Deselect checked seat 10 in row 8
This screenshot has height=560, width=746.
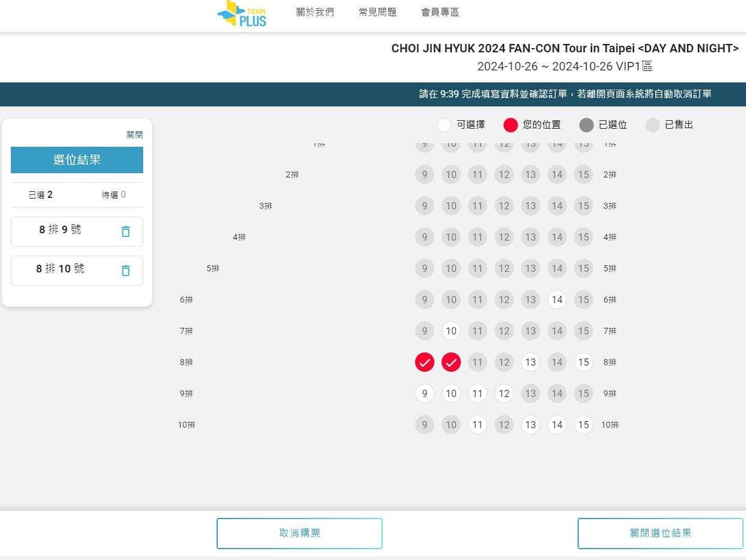[x=451, y=362]
